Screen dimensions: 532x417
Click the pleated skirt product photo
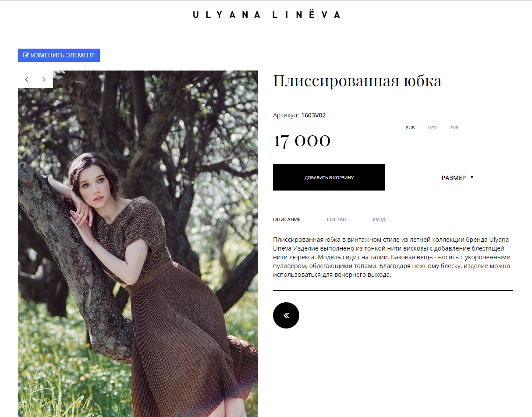tap(138, 244)
